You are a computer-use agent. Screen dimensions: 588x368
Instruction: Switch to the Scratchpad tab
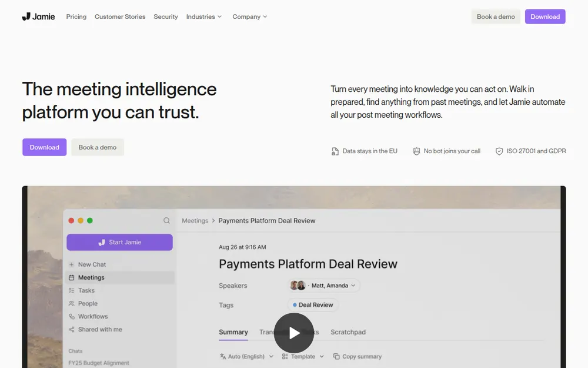(x=348, y=332)
